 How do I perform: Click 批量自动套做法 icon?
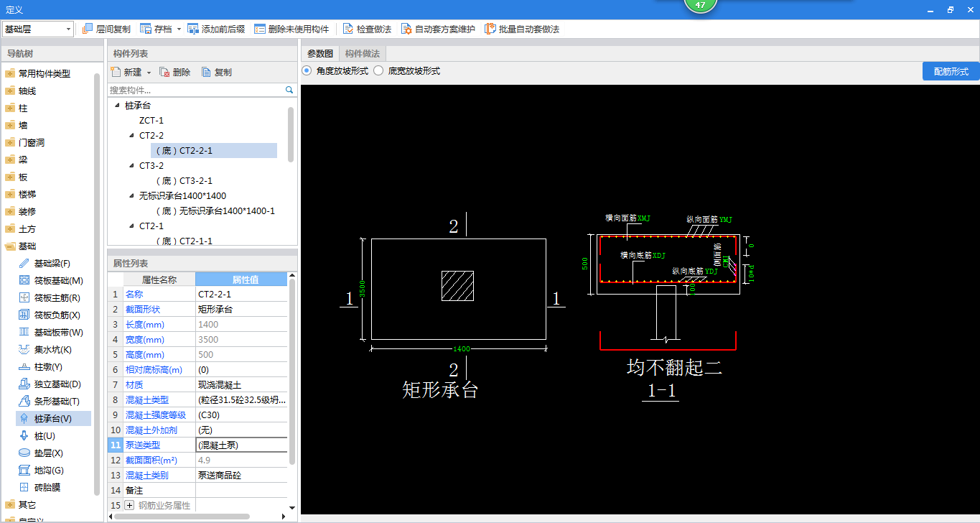click(490, 29)
